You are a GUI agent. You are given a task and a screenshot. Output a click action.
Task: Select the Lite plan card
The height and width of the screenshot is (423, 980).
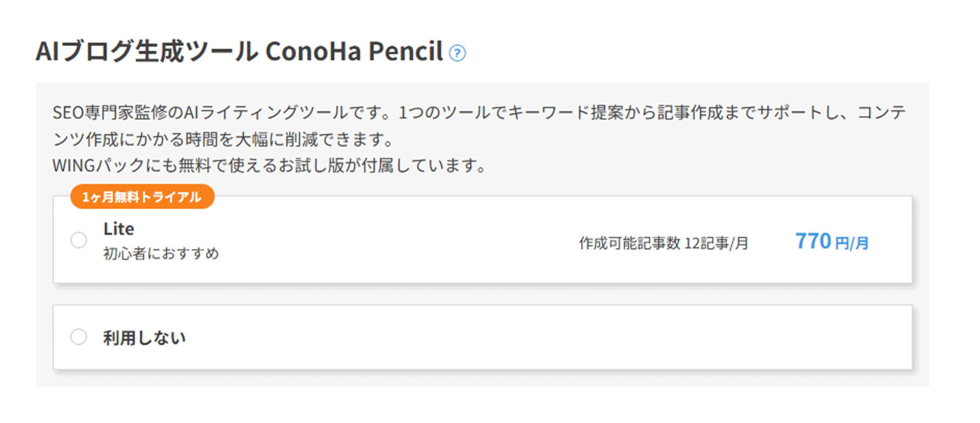(459, 240)
